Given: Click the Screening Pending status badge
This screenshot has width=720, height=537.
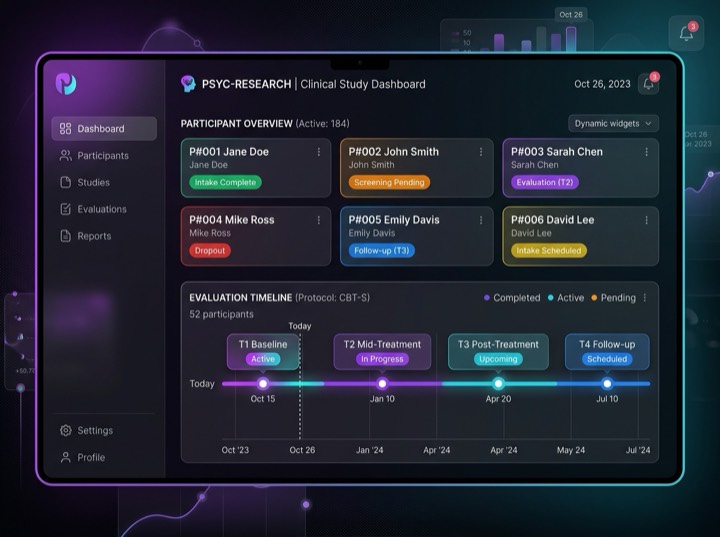Looking at the screenshot, I should pyautogui.click(x=389, y=182).
